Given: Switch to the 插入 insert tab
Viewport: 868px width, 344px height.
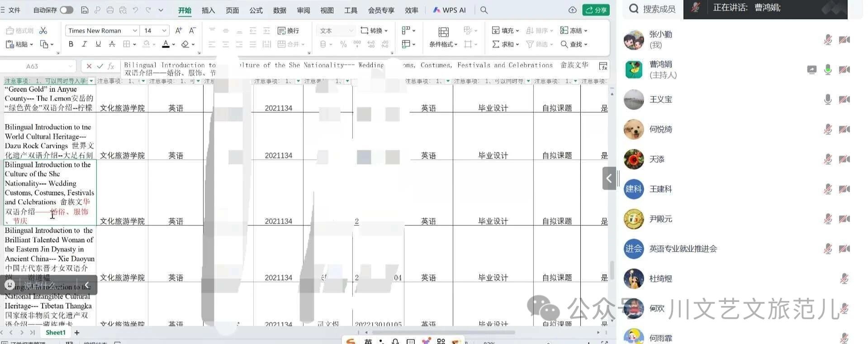Looking at the screenshot, I should tap(208, 10).
